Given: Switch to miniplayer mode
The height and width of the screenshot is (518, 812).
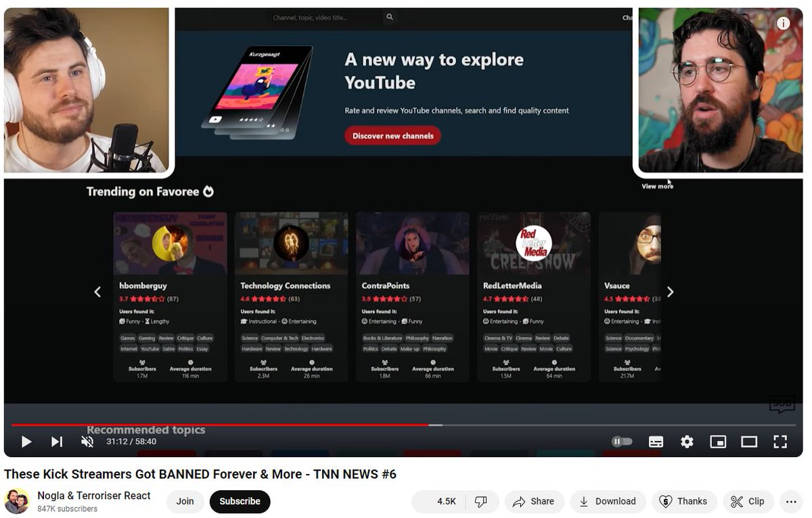Looking at the screenshot, I should point(718,442).
